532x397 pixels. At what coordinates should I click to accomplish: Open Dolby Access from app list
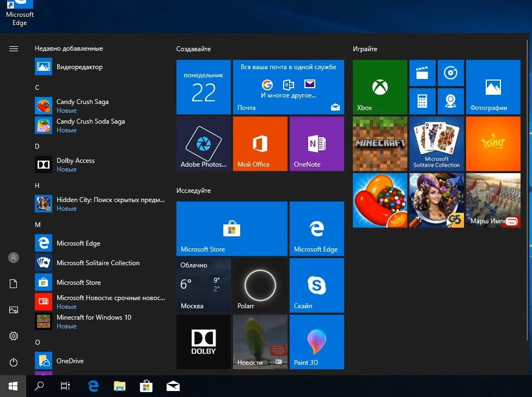(100, 164)
